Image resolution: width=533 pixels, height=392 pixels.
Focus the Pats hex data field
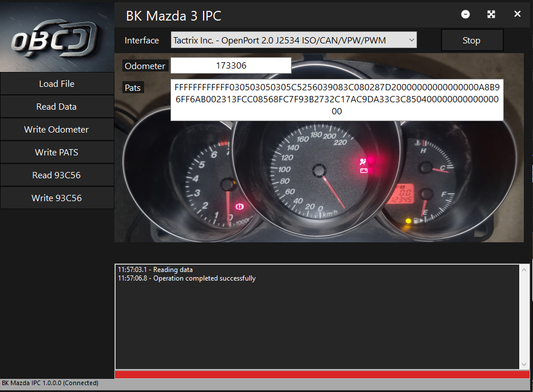(336, 100)
